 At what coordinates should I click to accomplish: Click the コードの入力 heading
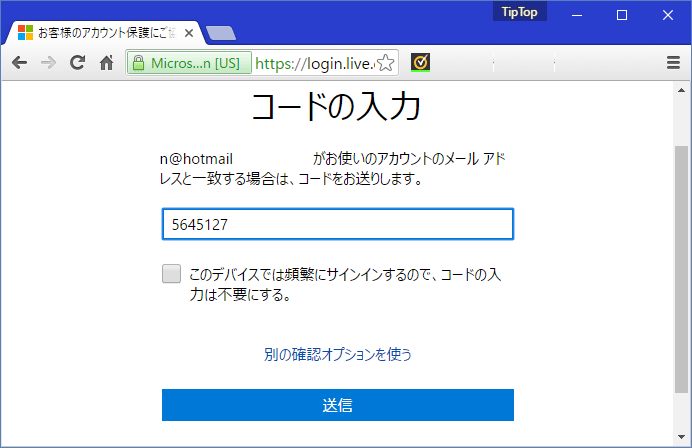336,106
